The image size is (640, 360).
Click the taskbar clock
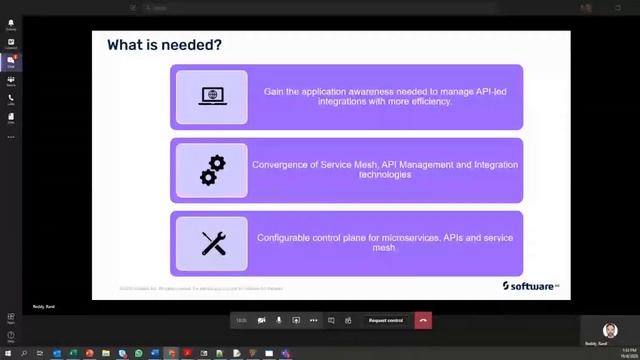coord(629,353)
